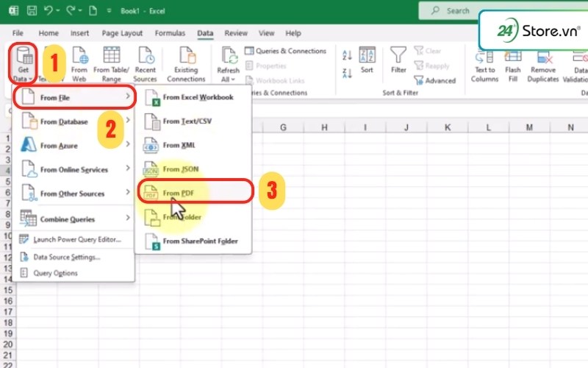Open Advanced filter options

pyautogui.click(x=435, y=80)
